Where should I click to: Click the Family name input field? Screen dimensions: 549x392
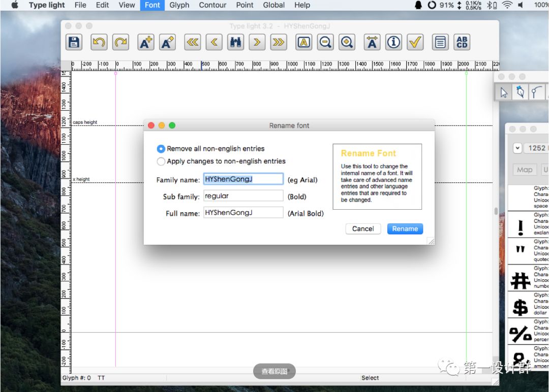(x=243, y=179)
